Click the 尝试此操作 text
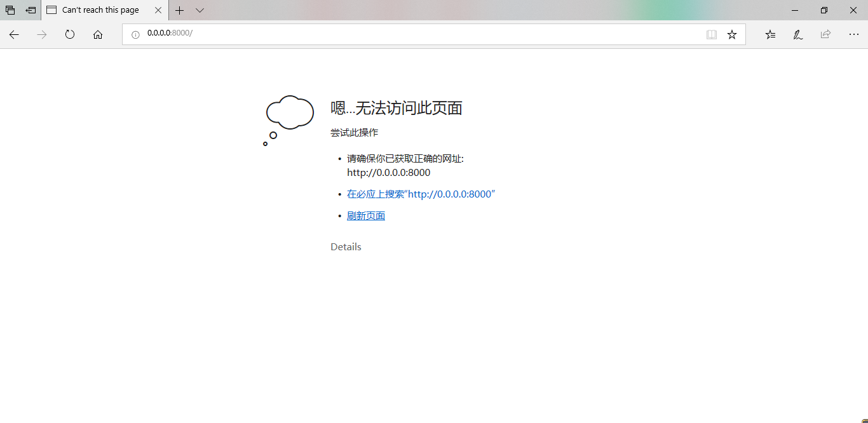 tap(354, 133)
